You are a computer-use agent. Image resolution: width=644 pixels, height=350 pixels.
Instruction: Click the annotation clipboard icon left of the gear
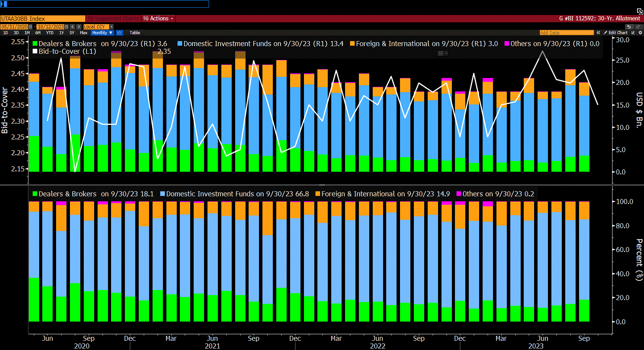[632, 33]
